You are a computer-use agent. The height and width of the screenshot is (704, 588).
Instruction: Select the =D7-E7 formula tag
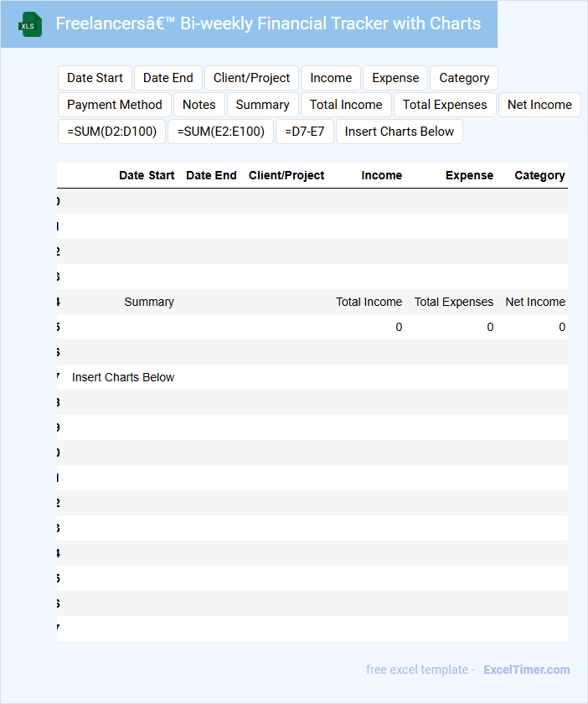pos(304,132)
